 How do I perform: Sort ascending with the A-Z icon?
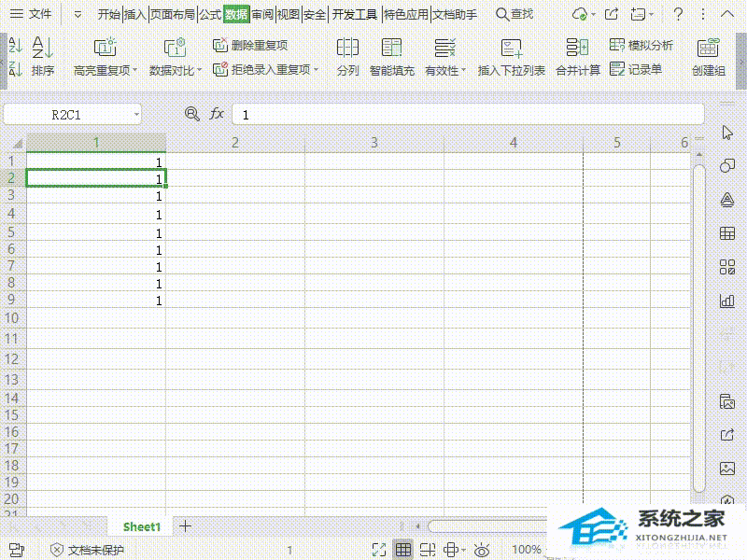[15, 46]
